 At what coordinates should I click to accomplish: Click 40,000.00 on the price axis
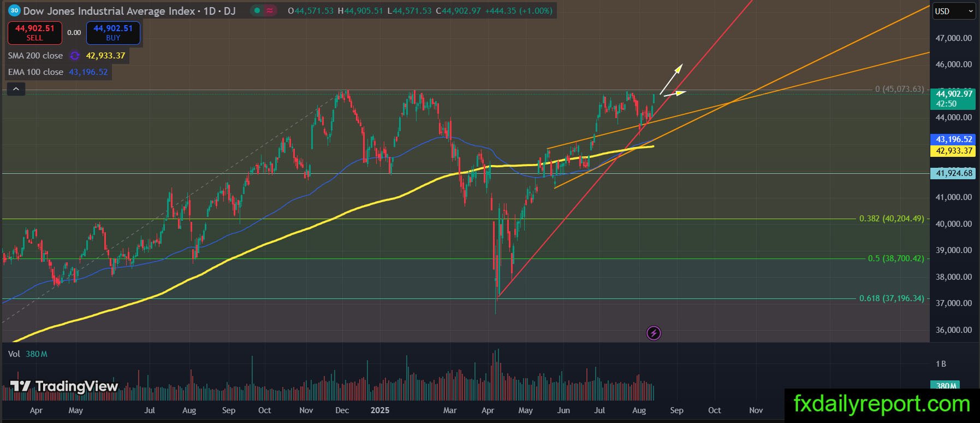954,224
